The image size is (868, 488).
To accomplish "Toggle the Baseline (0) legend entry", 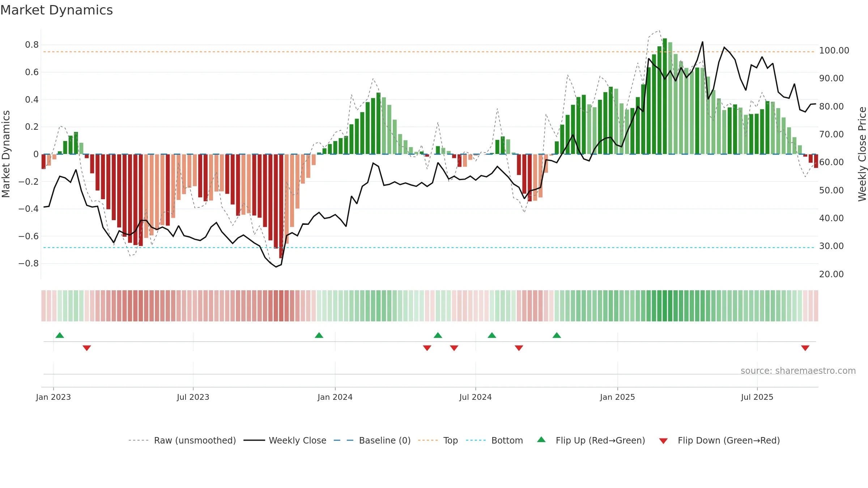I will click(372, 440).
